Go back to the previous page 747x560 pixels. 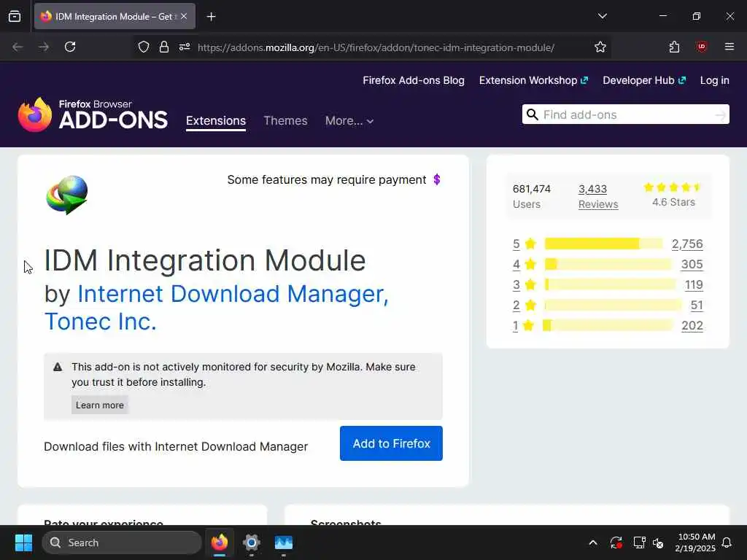[18, 47]
